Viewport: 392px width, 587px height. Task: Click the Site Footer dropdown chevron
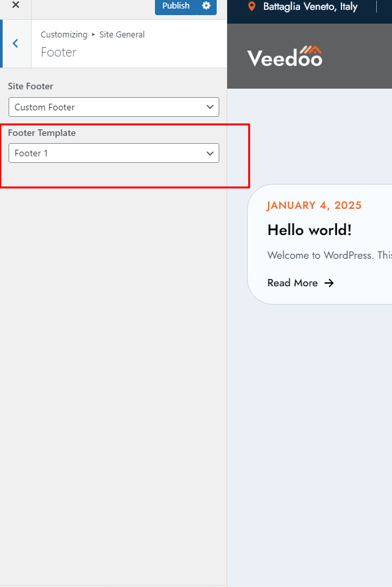tap(210, 107)
